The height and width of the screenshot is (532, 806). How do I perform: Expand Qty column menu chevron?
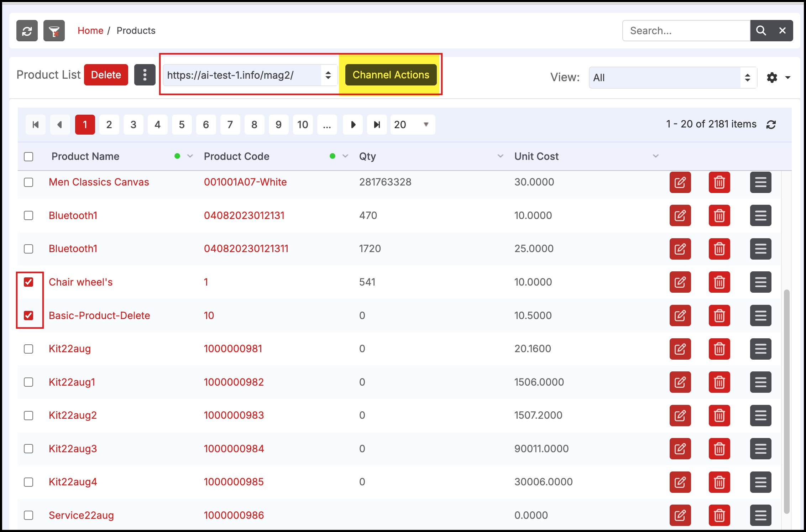(x=501, y=156)
